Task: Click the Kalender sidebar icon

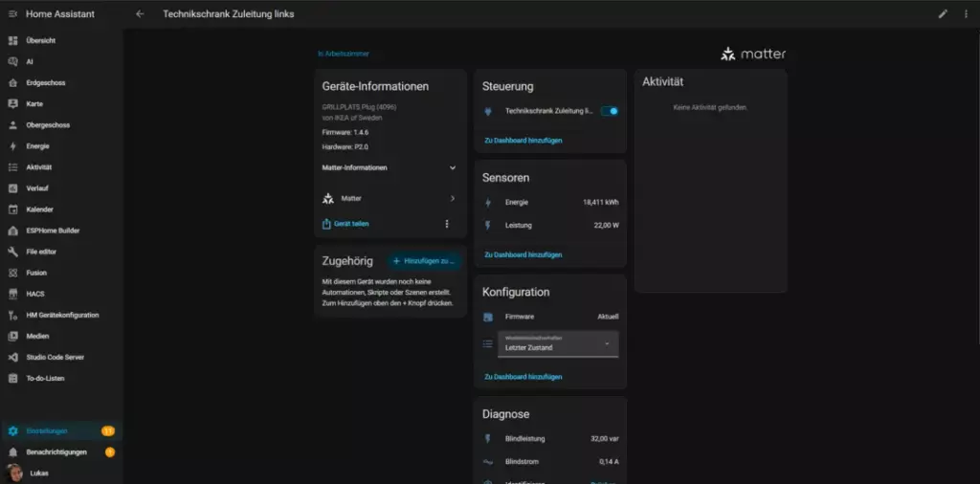Action: point(12,209)
